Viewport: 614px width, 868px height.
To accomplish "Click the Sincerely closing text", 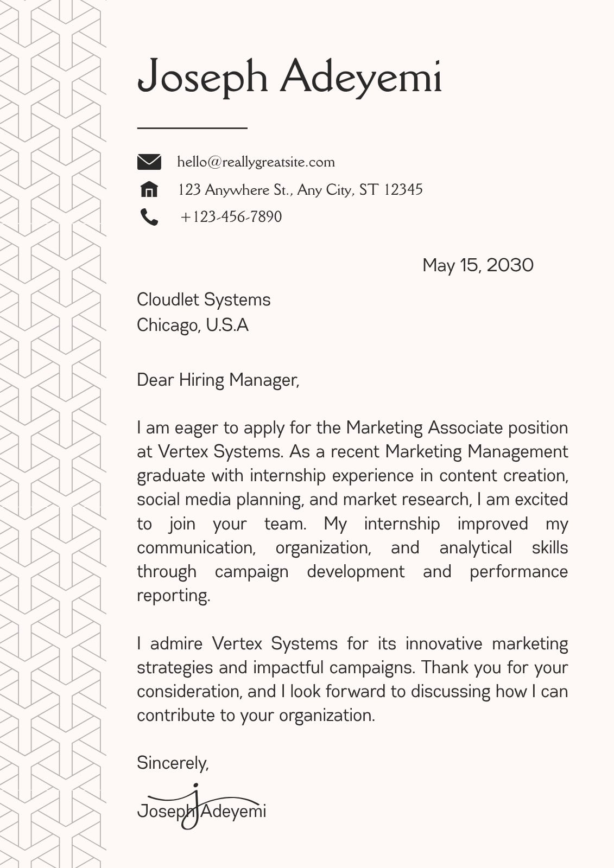I will 173,763.
